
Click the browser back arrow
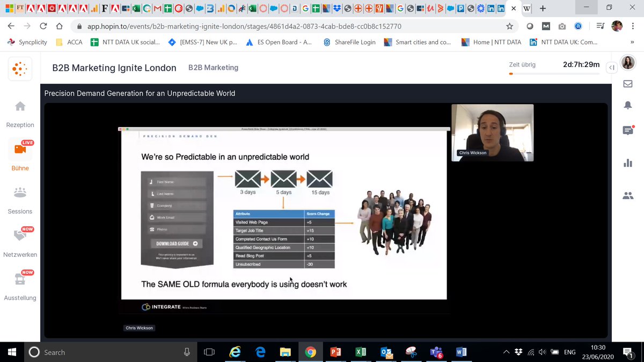(x=11, y=26)
